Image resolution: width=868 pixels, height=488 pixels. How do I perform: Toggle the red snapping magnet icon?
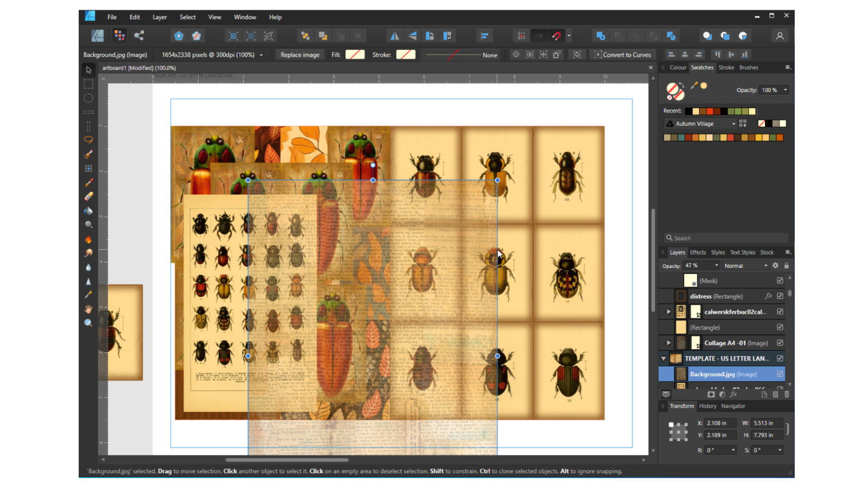557,36
